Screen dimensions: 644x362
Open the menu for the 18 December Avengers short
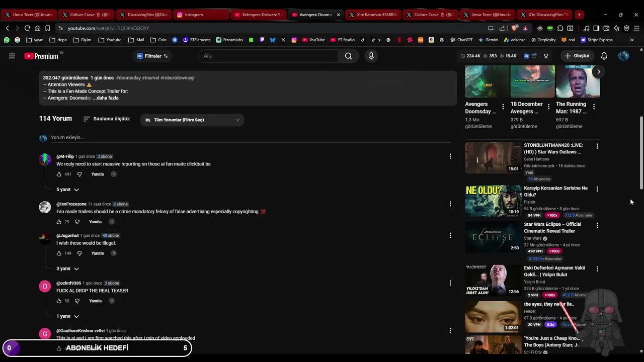point(548,107)
